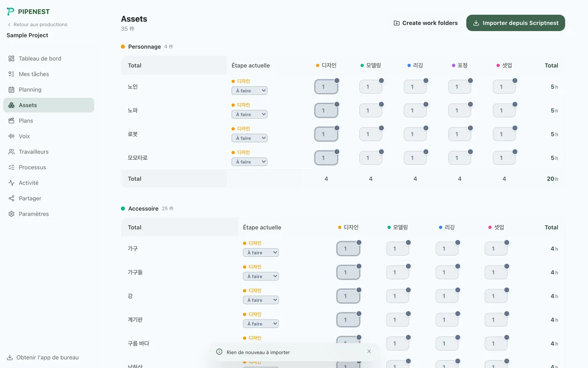
Task: Open status dropdown for 모모타로
Action: (x=249, y=162)
